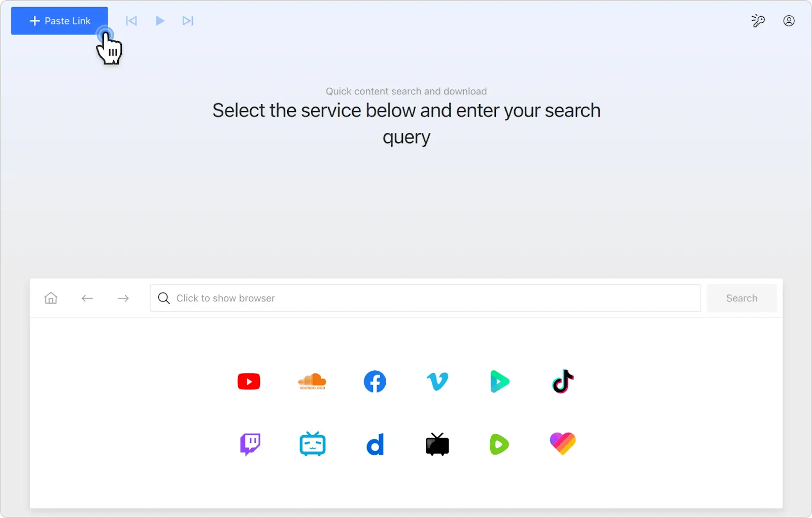Skip to the next track
The image size is (812, 518).
[188, 21]
